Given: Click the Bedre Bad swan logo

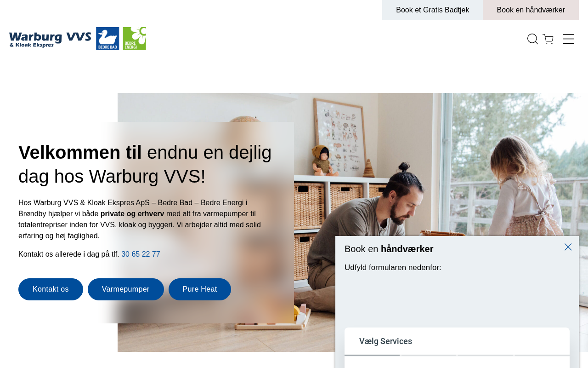Looking at the screenshot, I should coord(107,39).
